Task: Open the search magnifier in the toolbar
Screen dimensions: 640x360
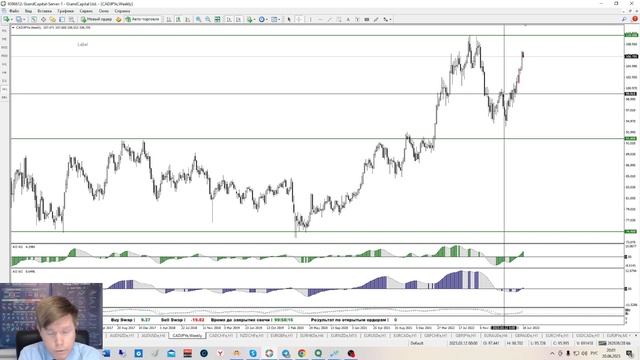Action: (624, 19)
